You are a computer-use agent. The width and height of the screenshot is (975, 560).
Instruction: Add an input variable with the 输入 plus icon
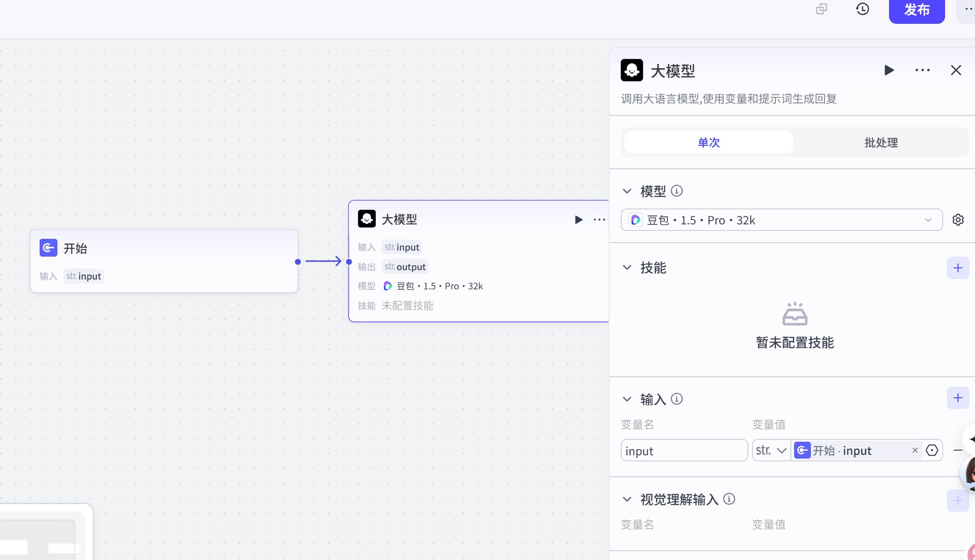point(958,398)
